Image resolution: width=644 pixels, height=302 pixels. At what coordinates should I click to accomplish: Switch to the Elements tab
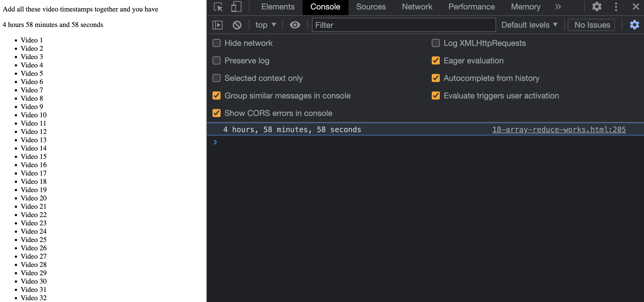click(278, 7)
